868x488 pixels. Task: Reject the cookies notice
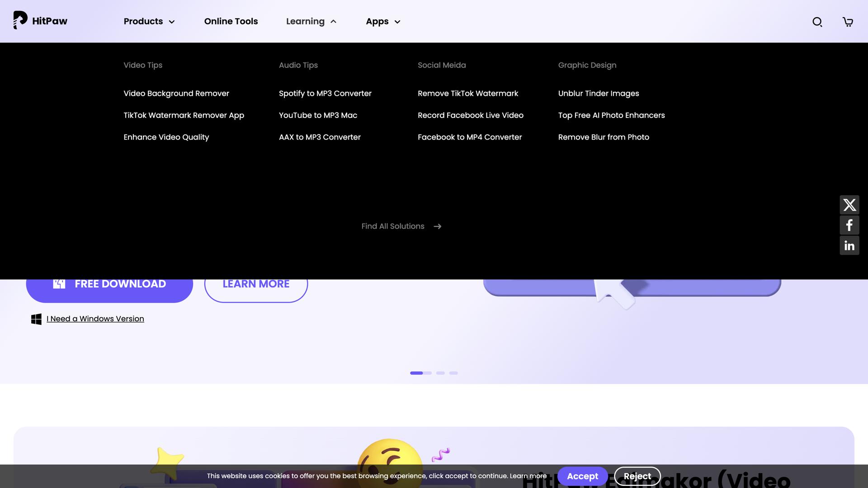[x=637, y=476]
